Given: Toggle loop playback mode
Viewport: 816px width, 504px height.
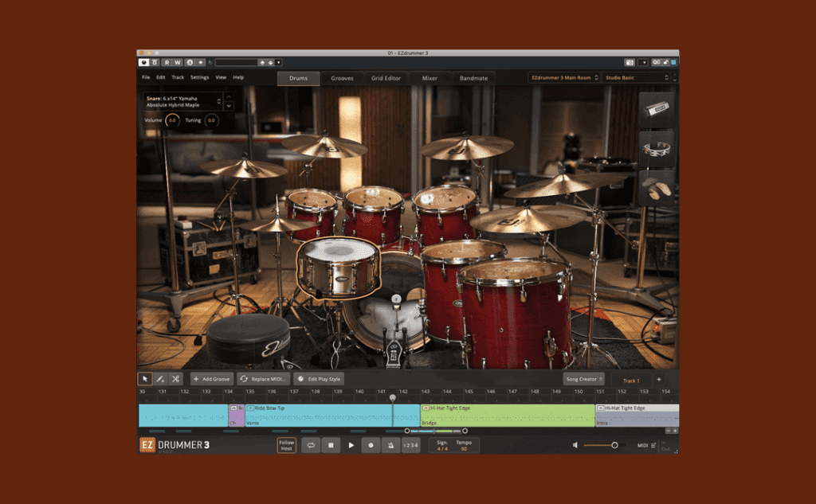Looking at the screenshot, I should coord(310,445).
